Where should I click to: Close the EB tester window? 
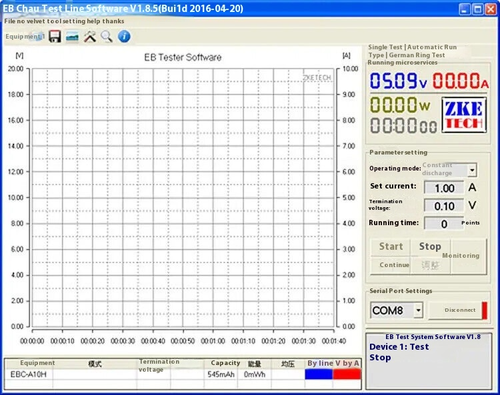click(491, 9)
